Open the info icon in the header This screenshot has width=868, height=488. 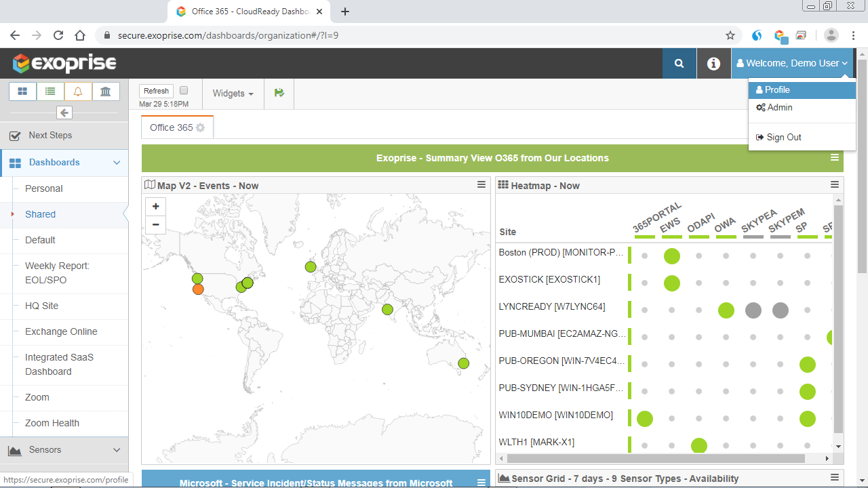coord(713,63)
